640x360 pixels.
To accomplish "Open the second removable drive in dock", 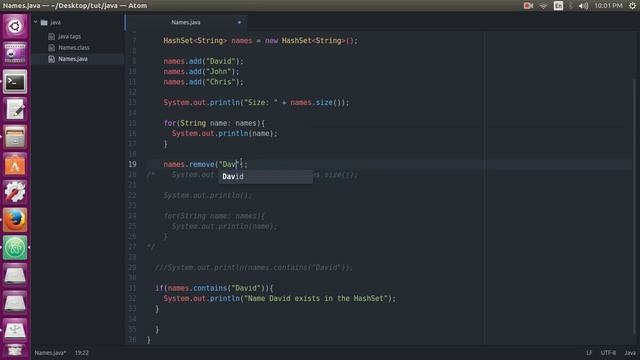I will (x=15, y=303).
